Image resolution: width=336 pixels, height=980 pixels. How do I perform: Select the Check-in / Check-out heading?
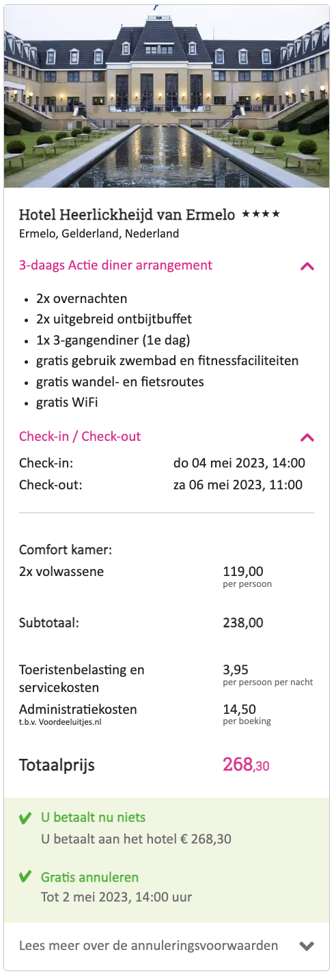click(80, 437)
